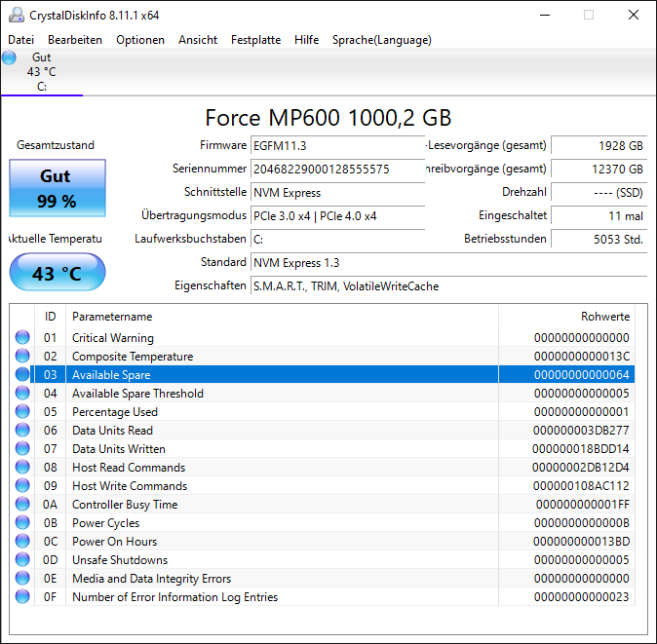Click the Parametername column header

[x=282, y=317]
